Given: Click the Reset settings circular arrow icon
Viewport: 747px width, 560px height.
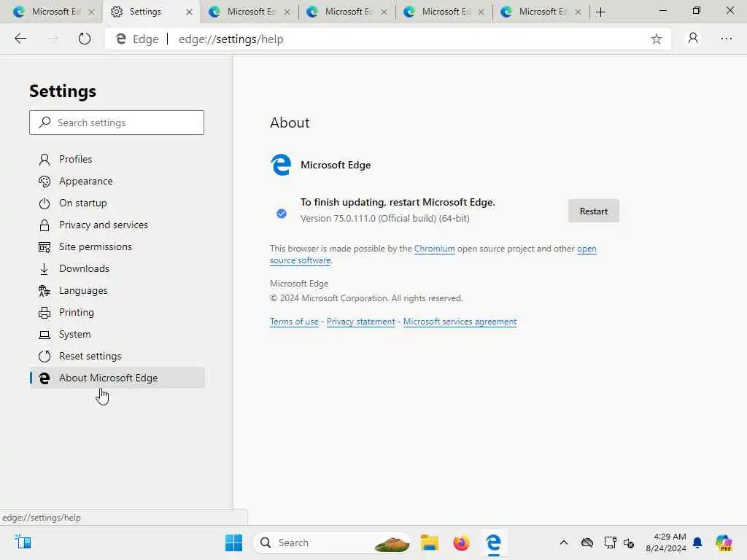Looking at the screenshot, I should coord(44,356).
